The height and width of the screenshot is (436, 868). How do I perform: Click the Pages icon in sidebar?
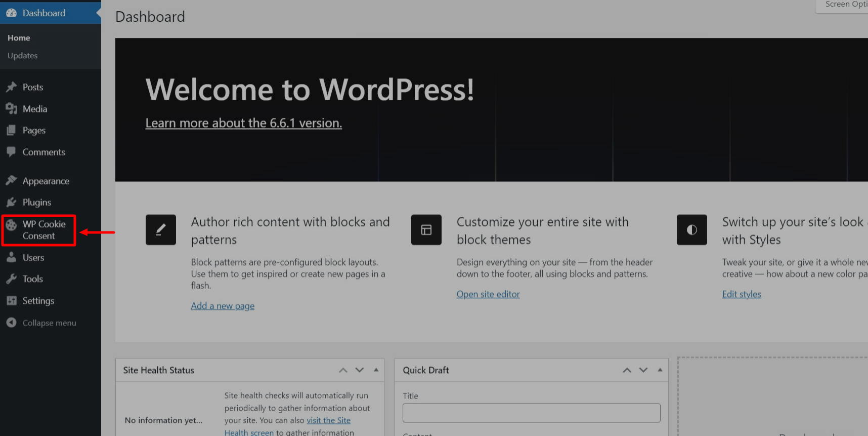point(11,130)
